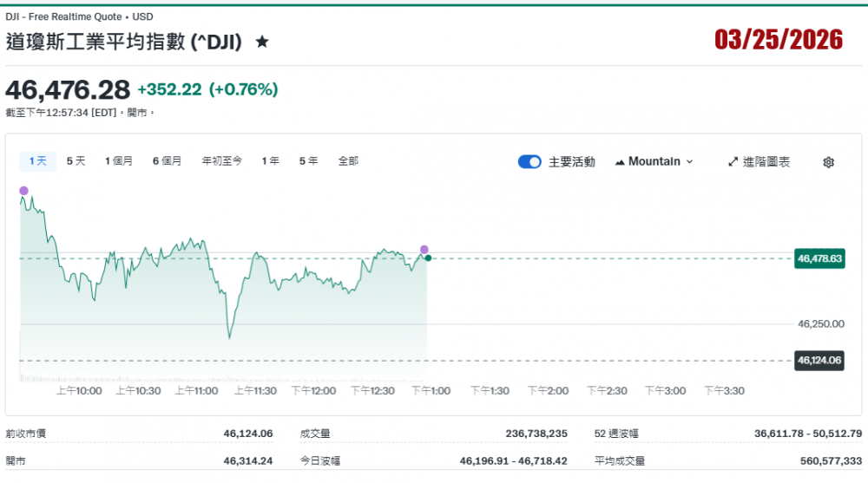
Task: Click the star icon to favorite ^DJI
Action: point(262,42)
